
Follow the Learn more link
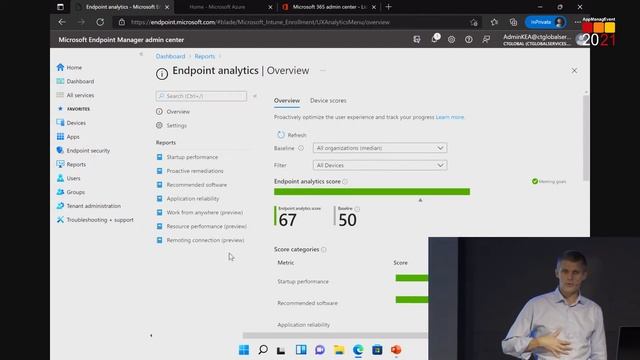point(450,117)
